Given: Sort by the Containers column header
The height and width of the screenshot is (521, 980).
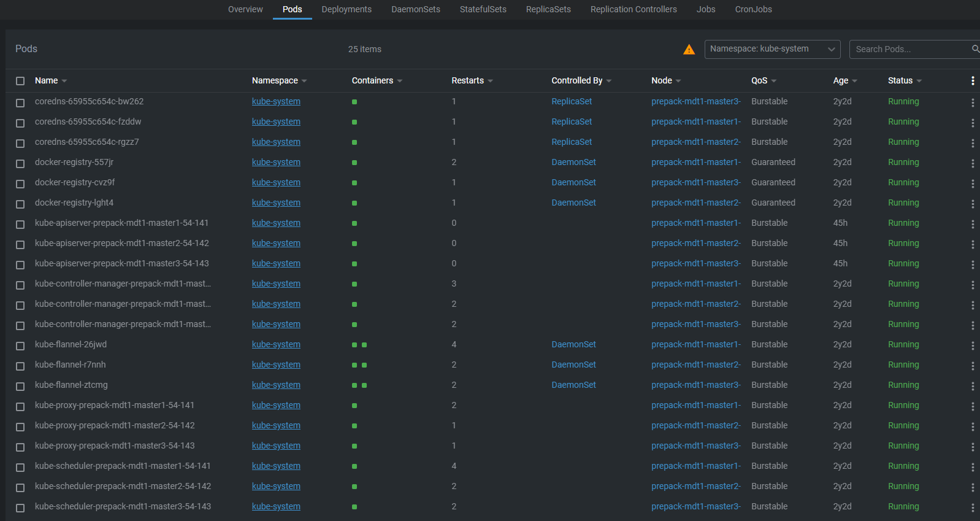Looking at the screenshot, I should pos(377,80).
